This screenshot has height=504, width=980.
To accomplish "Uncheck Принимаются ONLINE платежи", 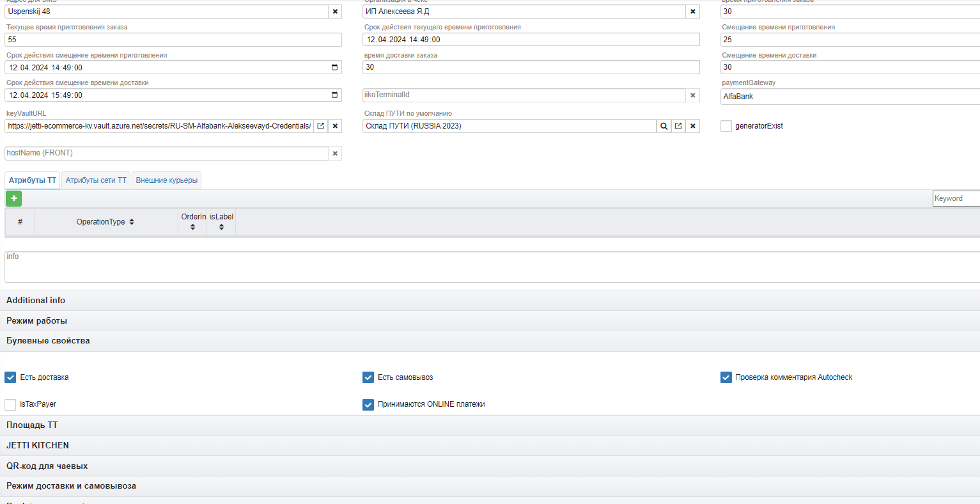I will (368, 404).
